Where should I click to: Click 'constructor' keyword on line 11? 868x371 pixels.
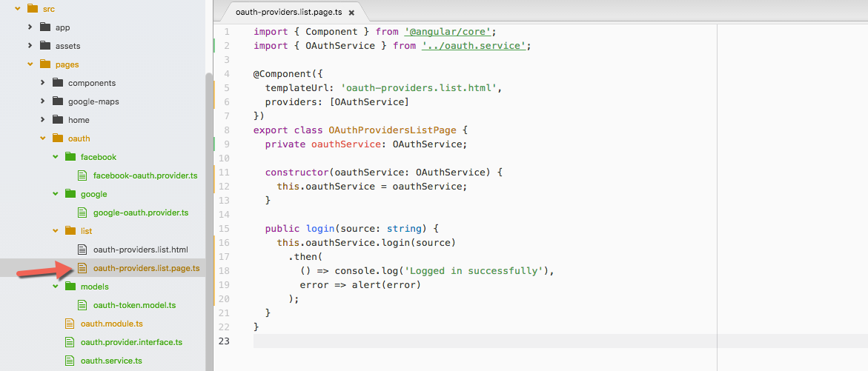click(x=296, y=172)
